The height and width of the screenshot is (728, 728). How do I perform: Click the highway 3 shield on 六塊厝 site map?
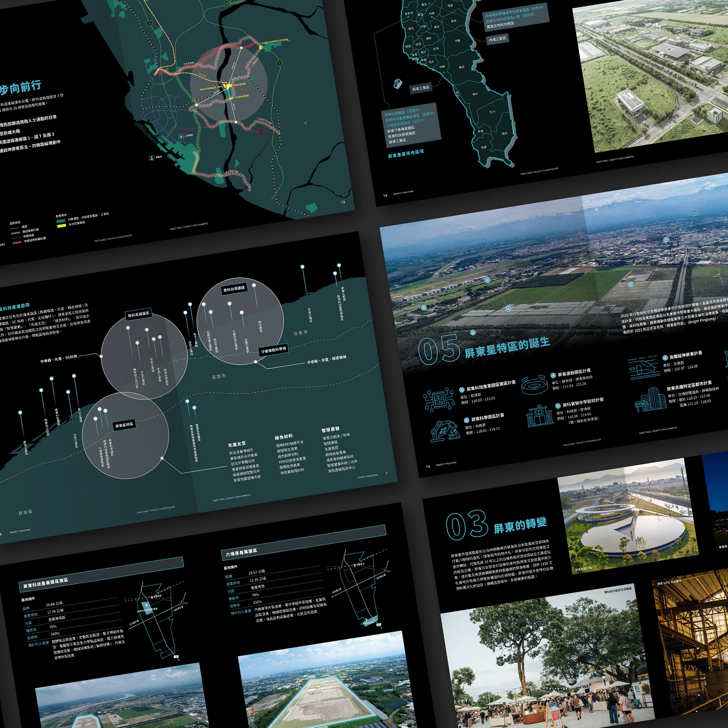click(384, 570)
